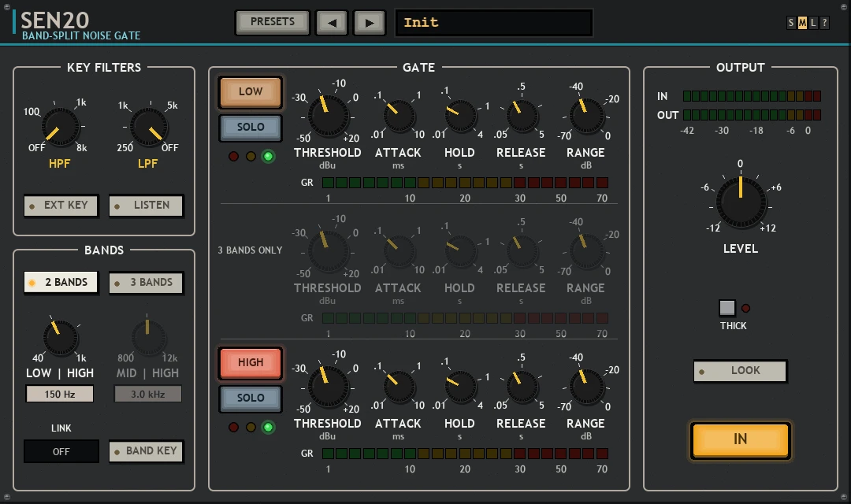
Task: Click the HIGH band HOLD knob
Action: (460, 387)
